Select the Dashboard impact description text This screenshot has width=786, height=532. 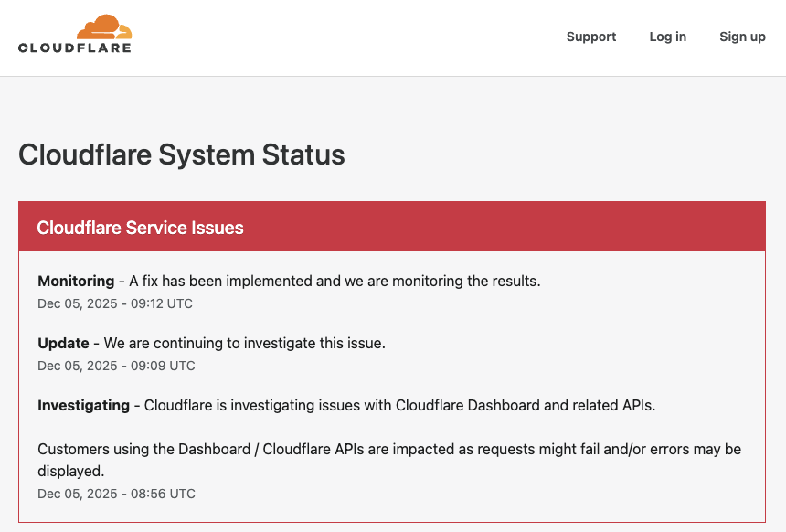coord(389,462)
